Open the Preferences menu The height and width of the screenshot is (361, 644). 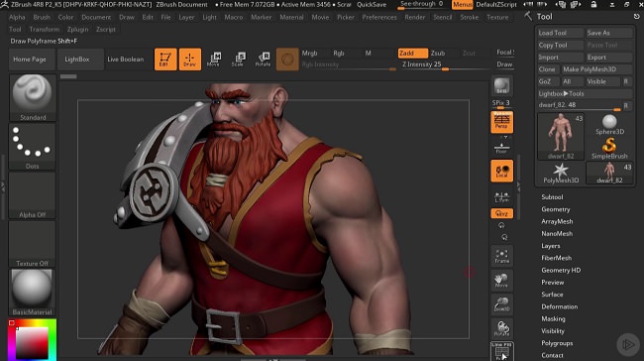coord(379,17)
